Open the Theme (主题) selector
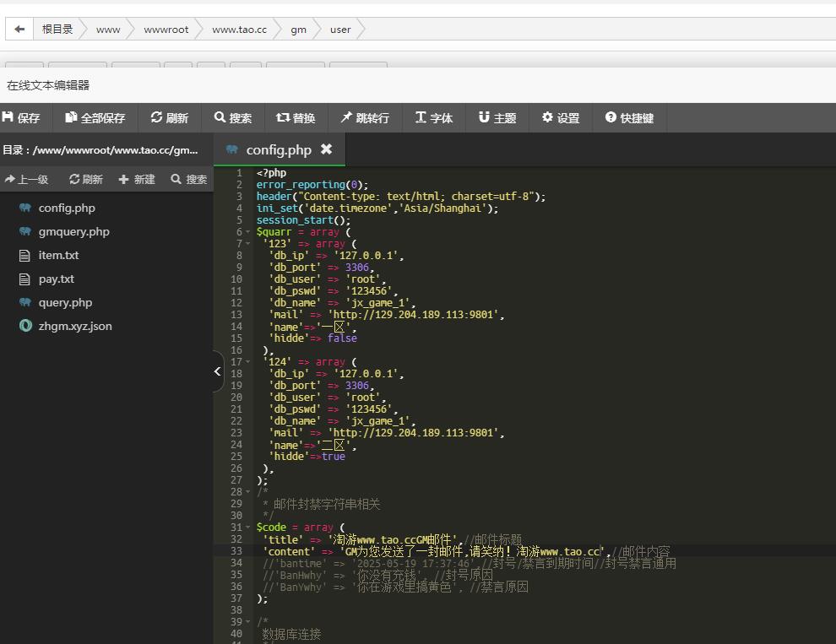Viewport: 836px width, 644px height. point(497,118)
